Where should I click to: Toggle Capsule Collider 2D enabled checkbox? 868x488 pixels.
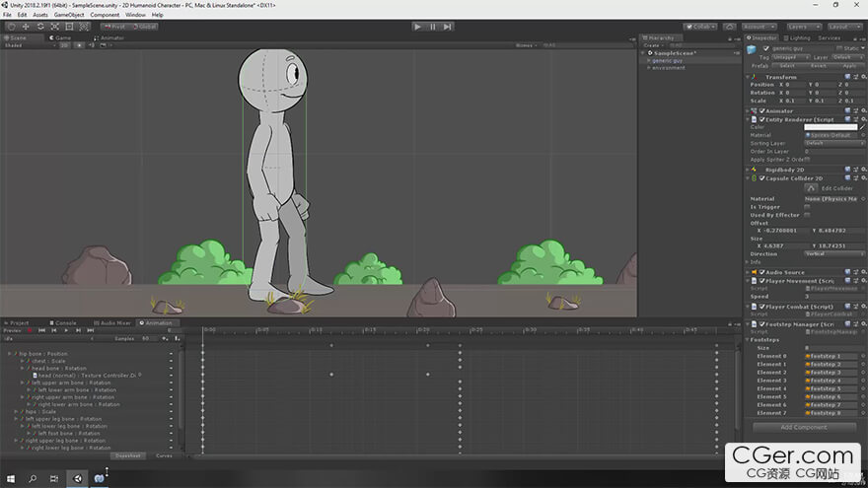pyautogui.click(x=762, y=178)
